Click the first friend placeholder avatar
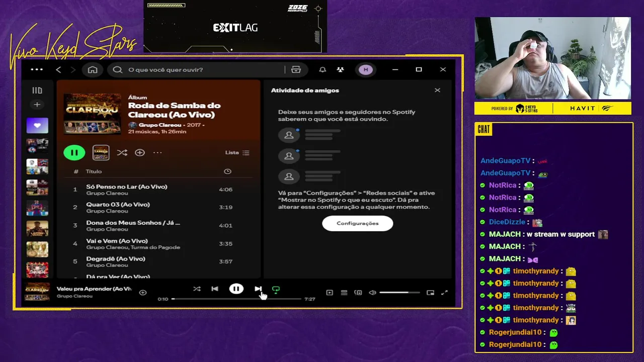 [x=289, y=135]
